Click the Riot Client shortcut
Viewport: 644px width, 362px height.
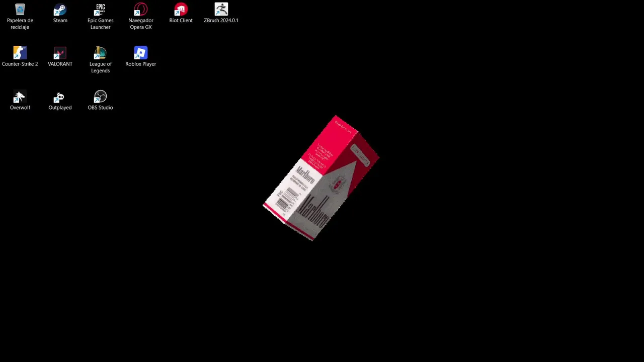(181, 13)
